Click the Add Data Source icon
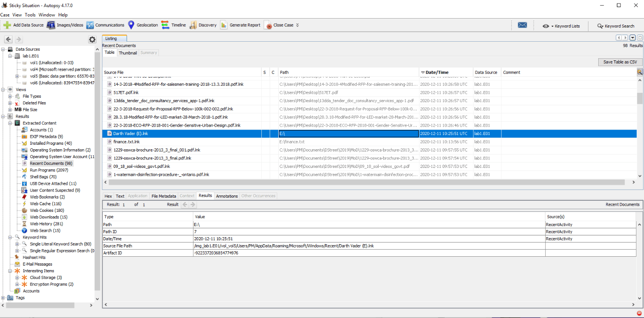 (7, 25)
